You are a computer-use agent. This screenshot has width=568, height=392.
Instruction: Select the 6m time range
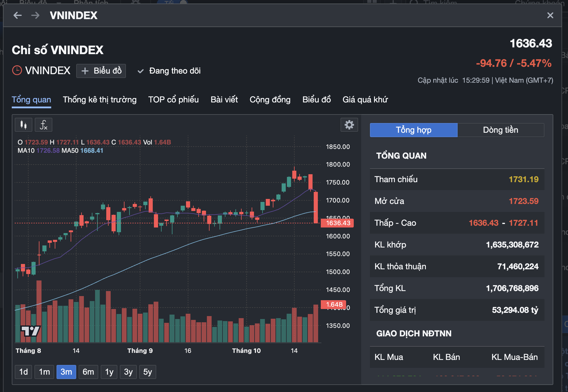(x=88, y=372)
